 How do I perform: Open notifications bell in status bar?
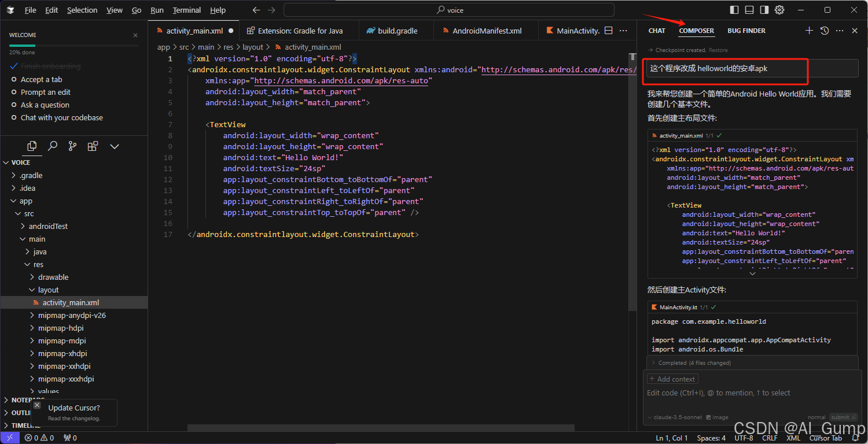point(855,438)
